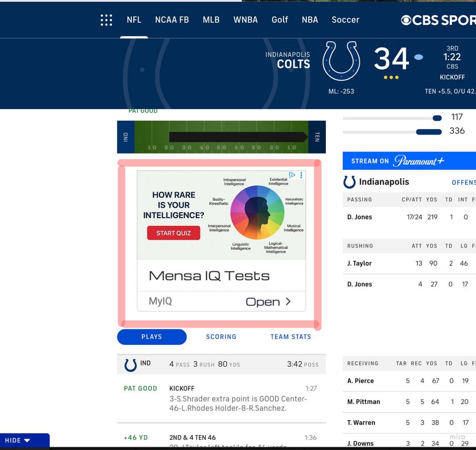The image size is (476, 450).
Task: Click the ML: -253 moneyline text
Action: pos(341,91)
